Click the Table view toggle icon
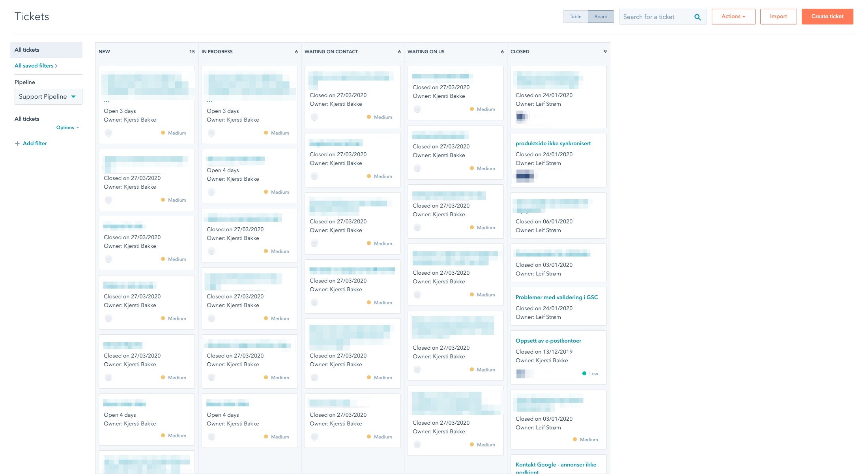The height and width of the screenshot is (474, 868). [575, 16]
